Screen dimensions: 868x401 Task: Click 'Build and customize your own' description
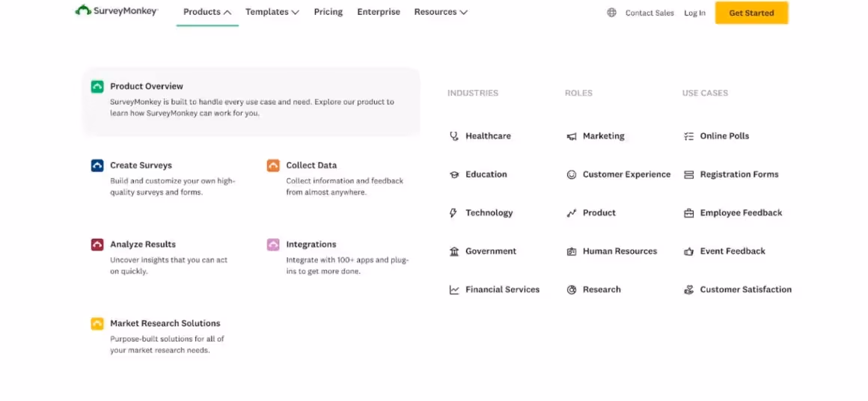coord(173,187)
